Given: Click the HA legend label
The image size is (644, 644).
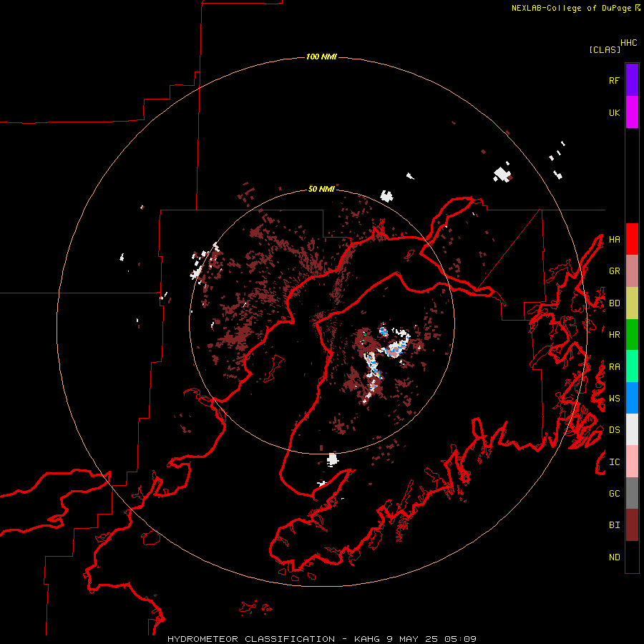Looking at the screenshot, I should tap(614, 240).
